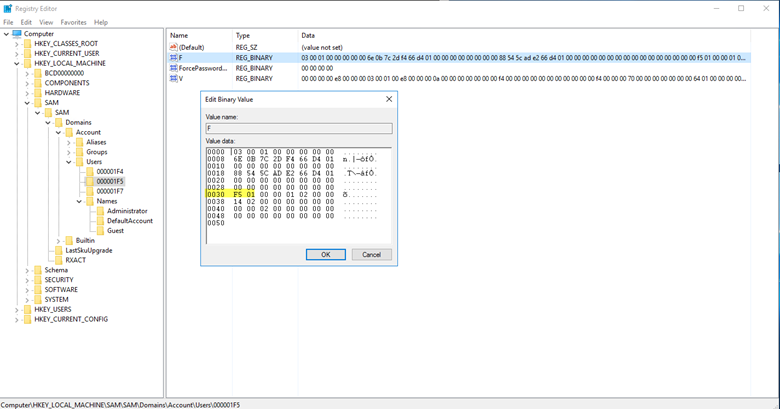
Task: Click the DefaultAccount key folder icon
Action: coord(100,221)
